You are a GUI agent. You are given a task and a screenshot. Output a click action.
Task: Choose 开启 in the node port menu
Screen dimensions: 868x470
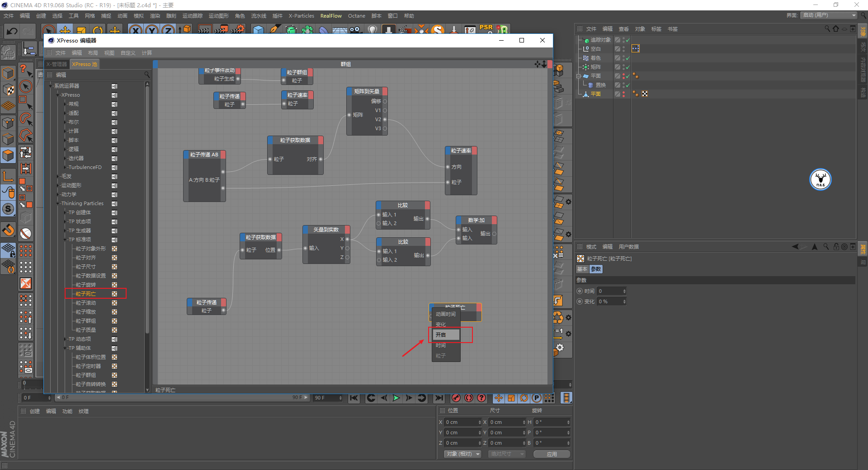(446, 335)
